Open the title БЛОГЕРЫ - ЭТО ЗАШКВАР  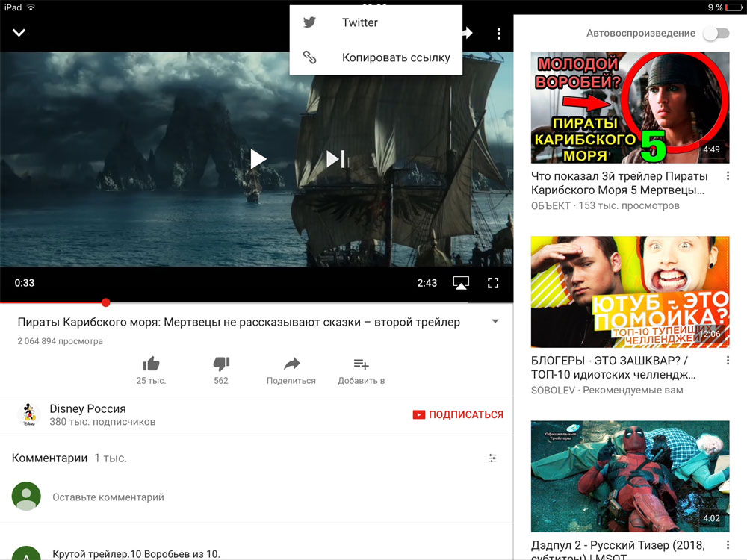pos(613,367)
